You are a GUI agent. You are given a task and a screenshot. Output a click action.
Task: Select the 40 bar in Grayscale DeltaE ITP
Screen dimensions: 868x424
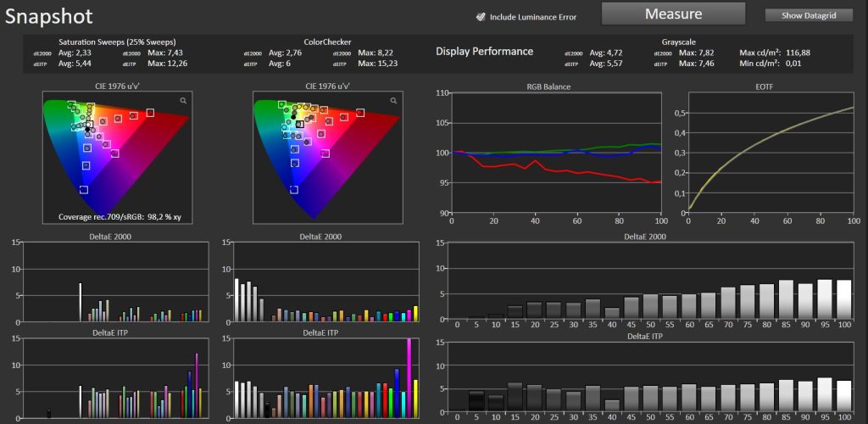(x=612, y=404)
